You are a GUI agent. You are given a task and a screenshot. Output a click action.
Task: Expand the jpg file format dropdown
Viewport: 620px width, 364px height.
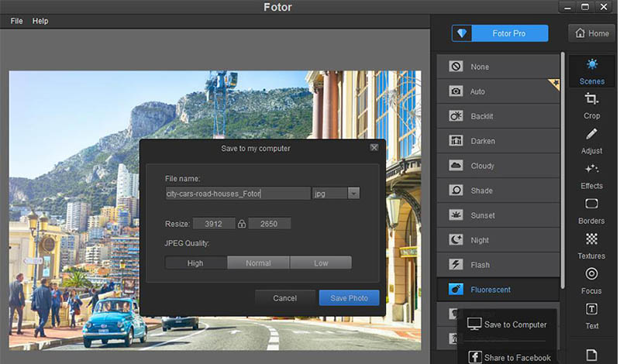pos(353,194)
